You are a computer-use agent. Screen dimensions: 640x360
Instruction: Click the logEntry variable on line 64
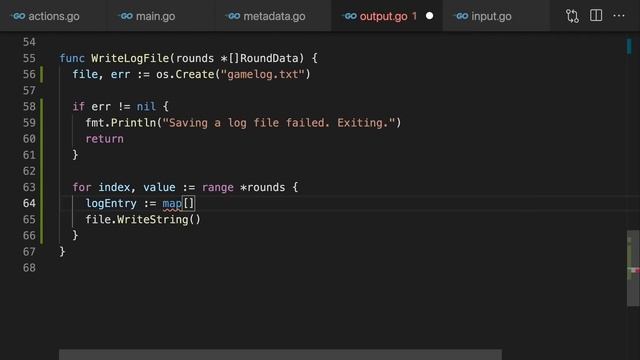click(x=111, y=203)
